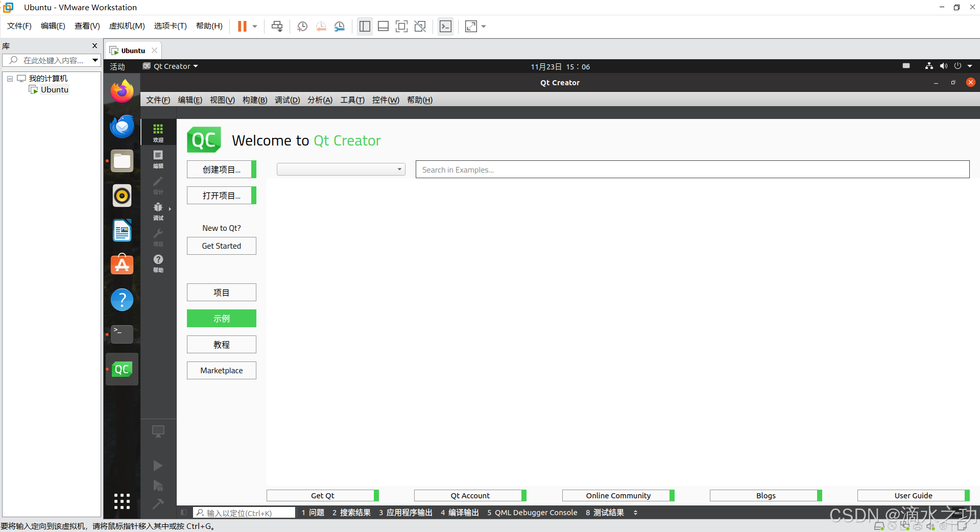Click the green Run play button
Screen dimensions: 980x532
(158, 466)
